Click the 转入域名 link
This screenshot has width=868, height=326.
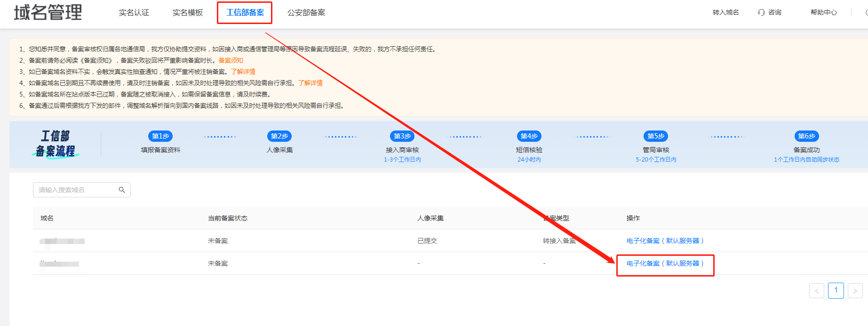[725, 13]
